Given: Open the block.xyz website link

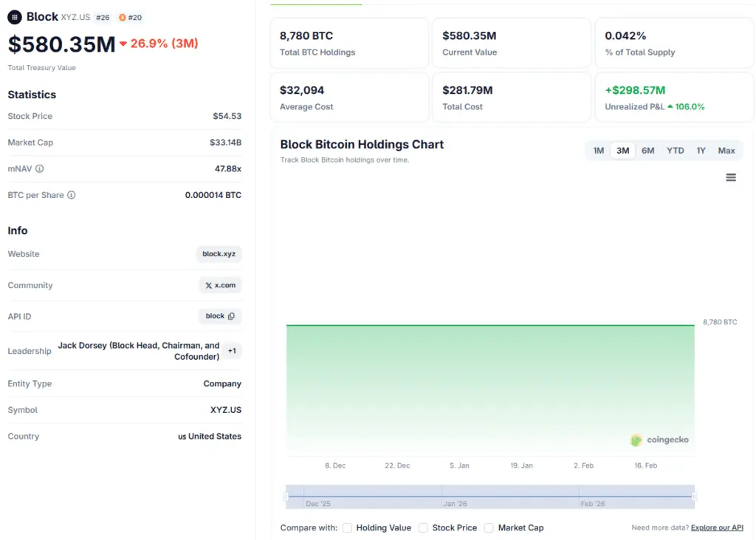Looking at the screenshot, I should 219,254.
